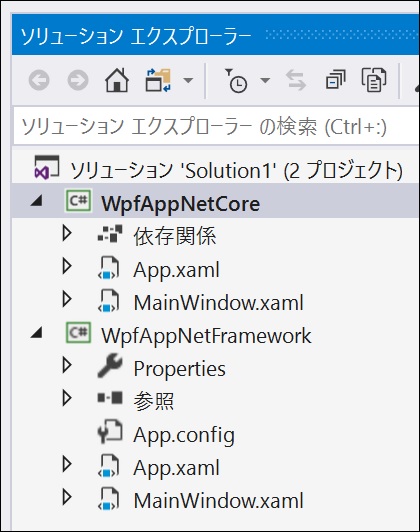Focus the Solution Explorer search box
This screenshot has width=420, height=532.
click(x=216, y=126)
